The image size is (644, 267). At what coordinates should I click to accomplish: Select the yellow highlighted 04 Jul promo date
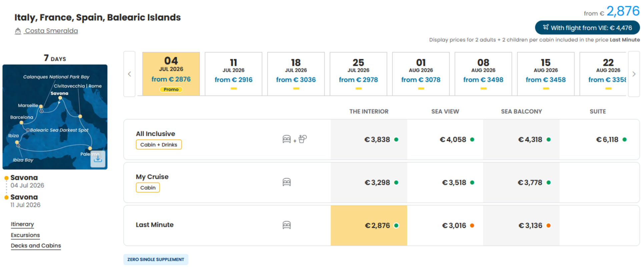pos(171,74)
